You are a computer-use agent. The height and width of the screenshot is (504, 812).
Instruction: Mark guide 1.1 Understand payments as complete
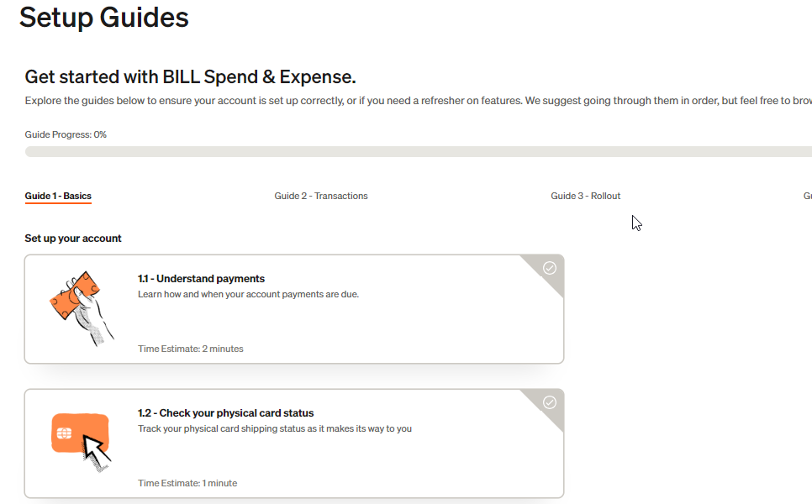549,268
